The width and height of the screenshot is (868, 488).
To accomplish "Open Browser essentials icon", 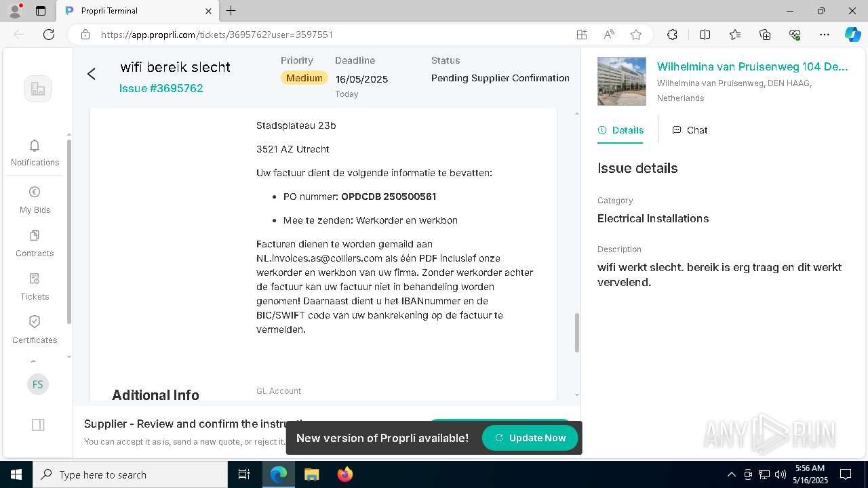I will (x=795, y=35).
